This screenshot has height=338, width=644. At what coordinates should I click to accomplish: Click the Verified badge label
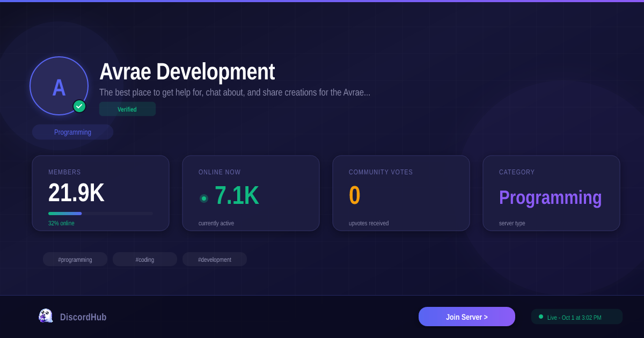(x=127, y=109)
